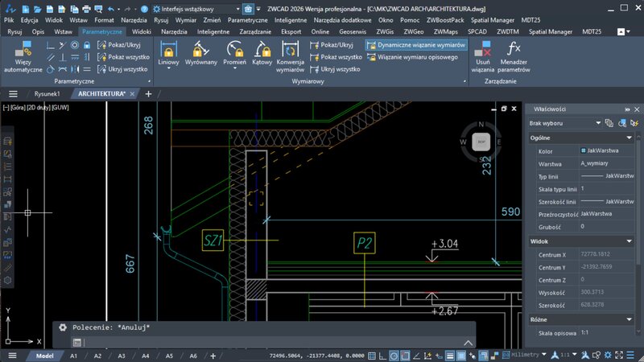Toggle Wiązanie wymiaru opisowego mode
The height and width of the screenshot is (362, 644).
tap(412, 57)
